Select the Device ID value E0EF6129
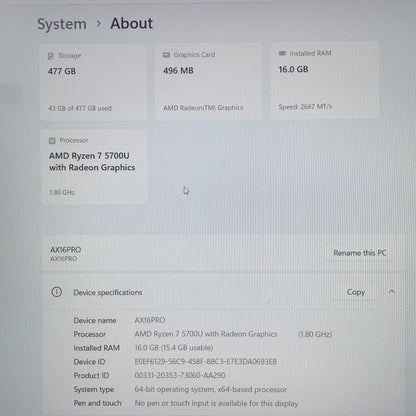Image resolution: width=416 pixels, height=416 pixels. click(206, 362)
